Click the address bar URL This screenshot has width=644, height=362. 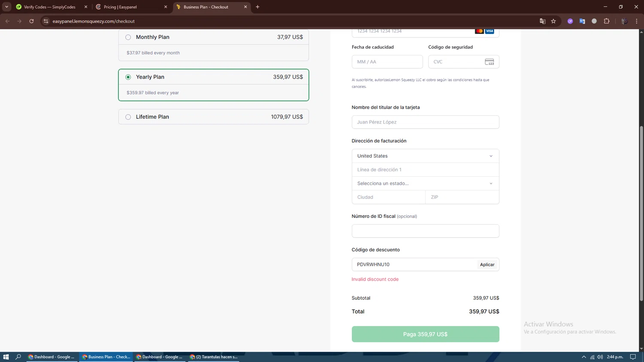pyautogui.click(x=94, y=21)
